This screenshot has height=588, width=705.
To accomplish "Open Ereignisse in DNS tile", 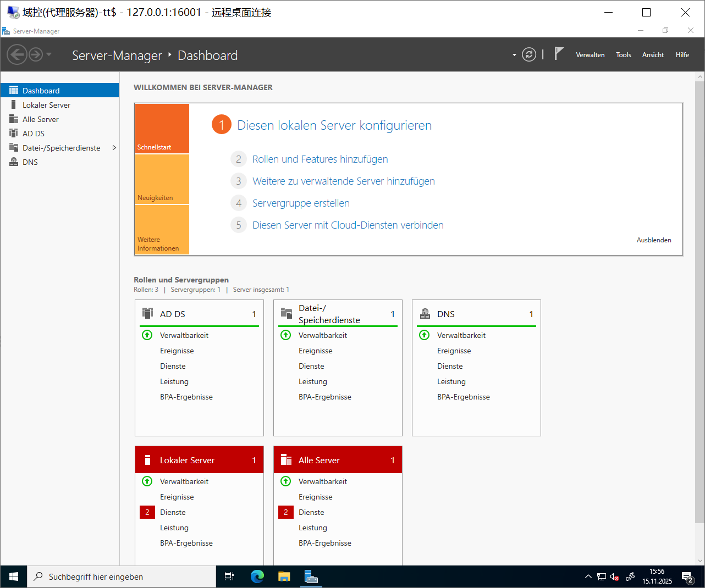I will point(454,351).
